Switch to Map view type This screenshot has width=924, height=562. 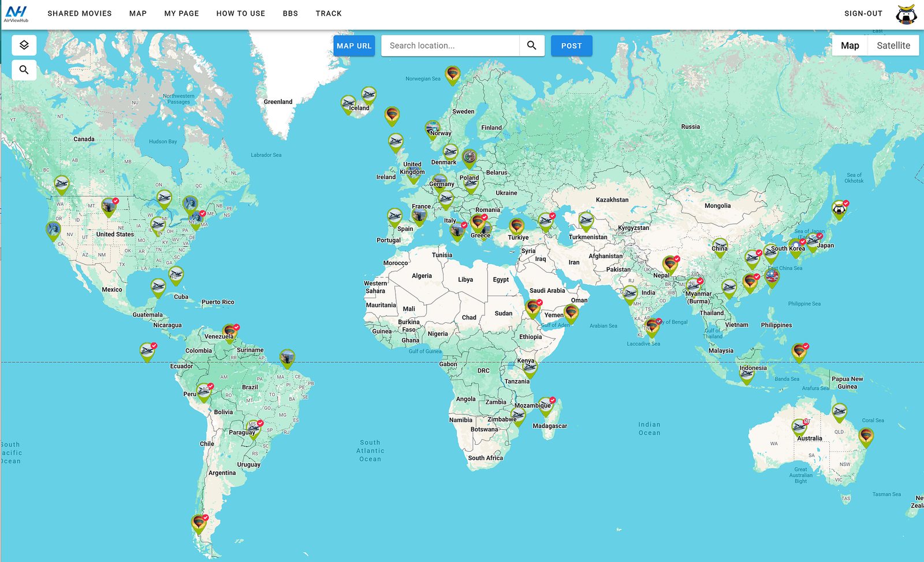click(850, 46)
